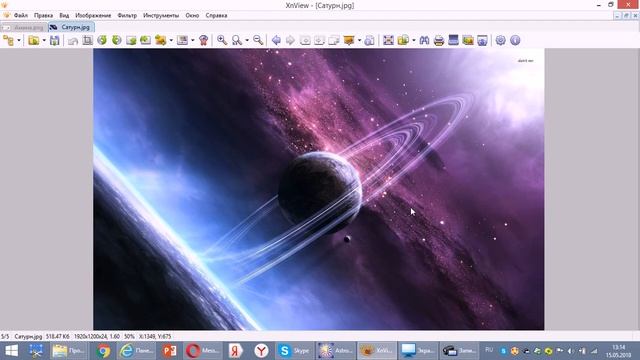Click the fullscreen toggle icon

pyautogui.click(x=388, y=40)
